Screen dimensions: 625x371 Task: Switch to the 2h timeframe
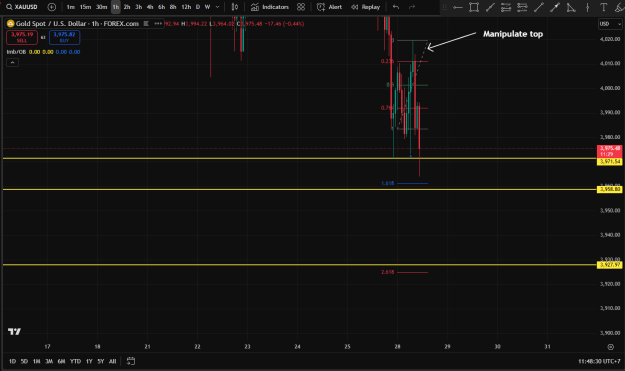127,7
